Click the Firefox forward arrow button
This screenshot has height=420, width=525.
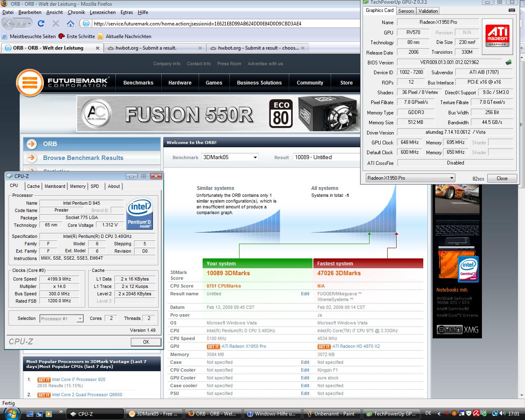[23, 23]
